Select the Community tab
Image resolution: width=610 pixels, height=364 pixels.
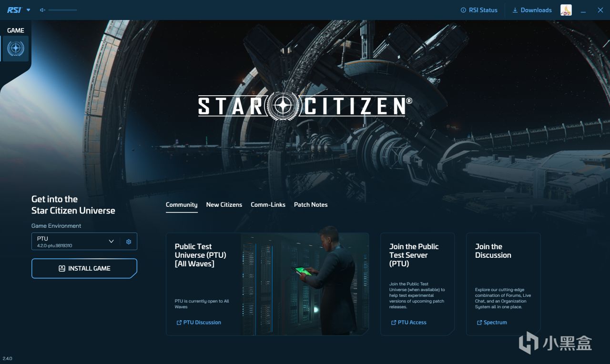click(182, 205)
